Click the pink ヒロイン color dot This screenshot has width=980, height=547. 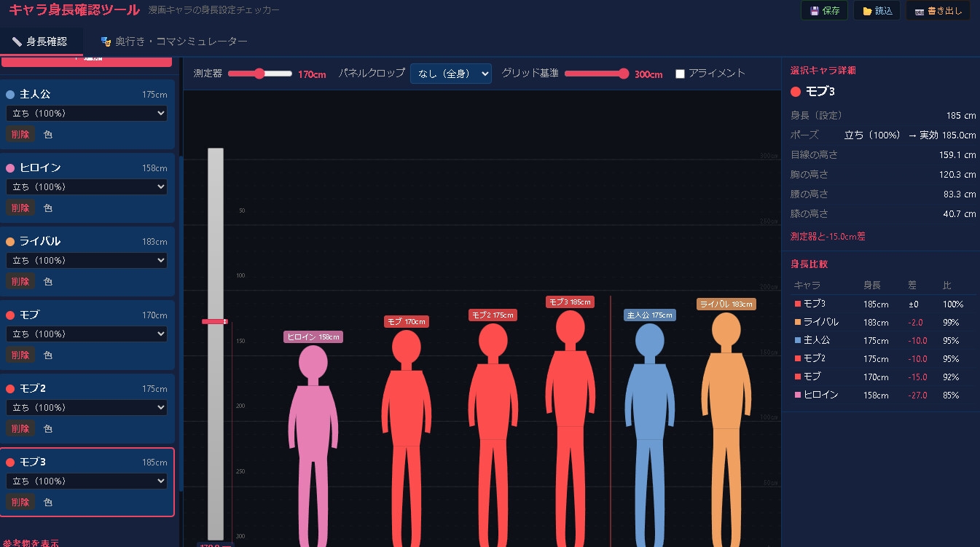click(x=10, y=168)
